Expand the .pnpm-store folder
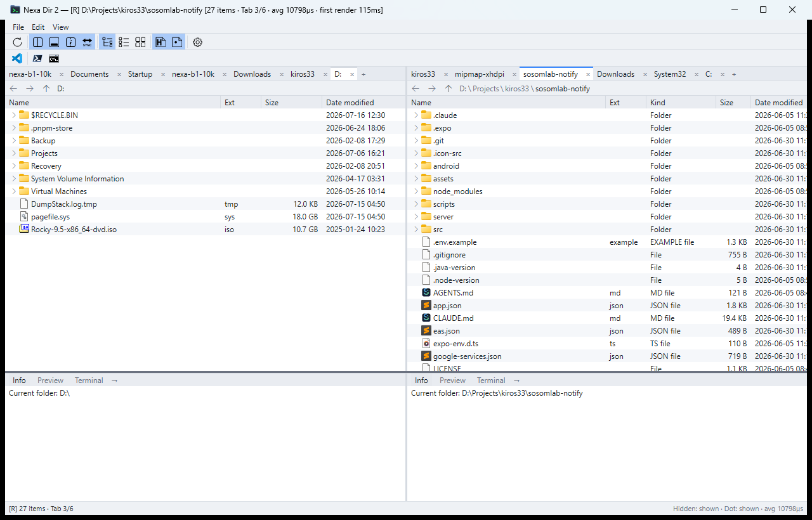Screen dimensions: 812x520 14,127
